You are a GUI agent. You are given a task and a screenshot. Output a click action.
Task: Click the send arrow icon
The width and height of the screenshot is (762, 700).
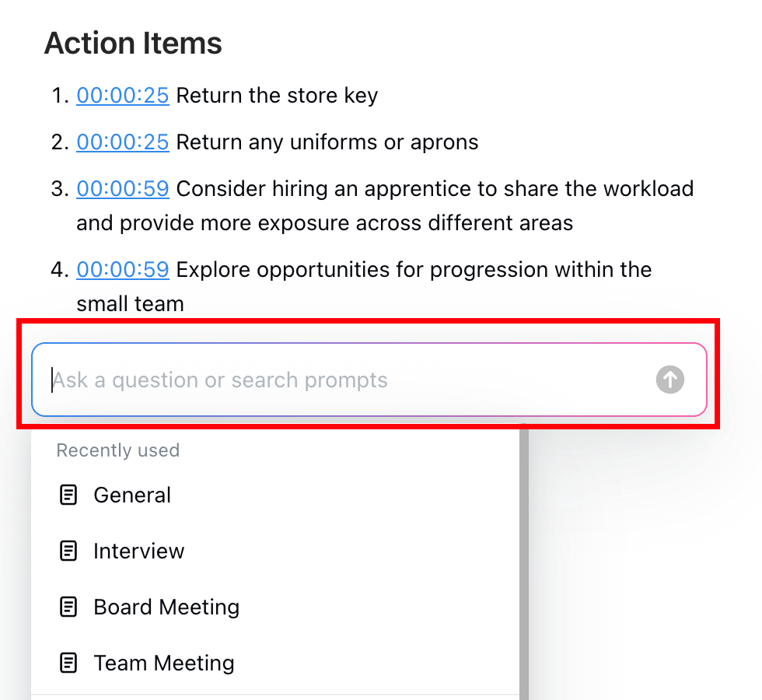[670, 380]
